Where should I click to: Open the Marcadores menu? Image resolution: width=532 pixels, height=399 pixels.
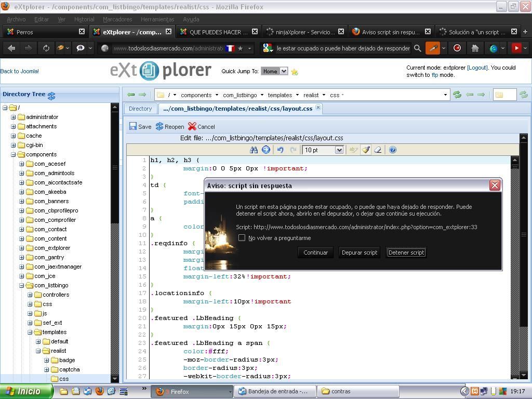point(117,19)
